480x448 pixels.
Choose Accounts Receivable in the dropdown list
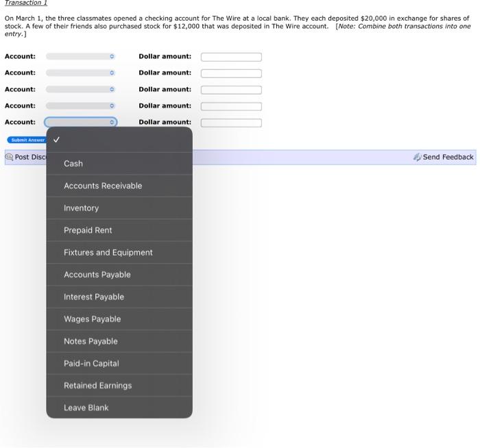tap(119, 186)
